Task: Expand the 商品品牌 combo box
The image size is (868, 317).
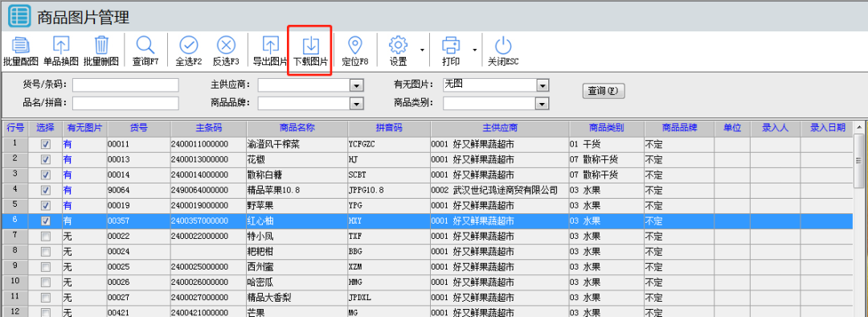Action: pos(357,104)
